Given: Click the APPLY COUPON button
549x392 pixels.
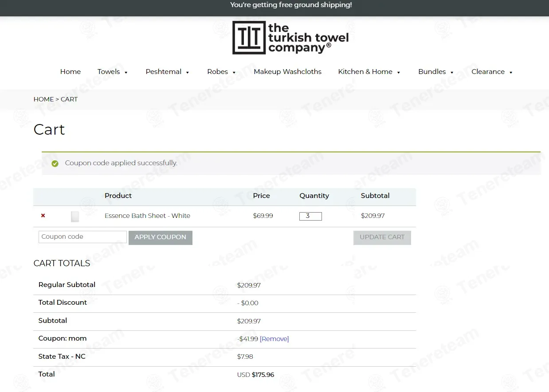Looking at the screenshot, I should (x=161, y=237).
